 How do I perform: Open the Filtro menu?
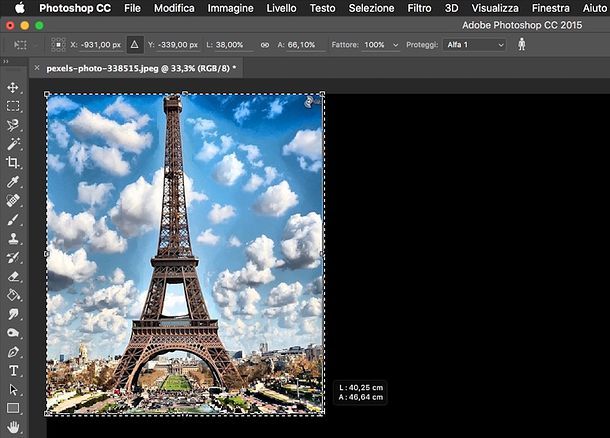pyautogui.click(x=419, y=8)
